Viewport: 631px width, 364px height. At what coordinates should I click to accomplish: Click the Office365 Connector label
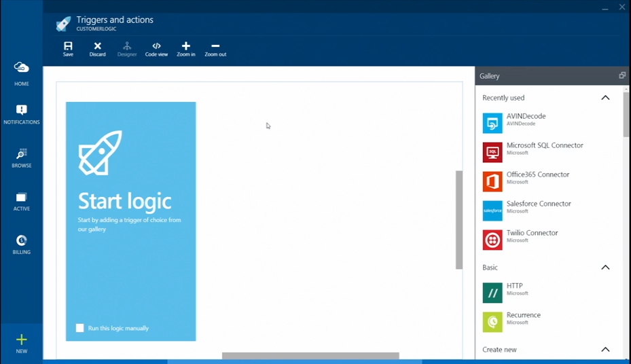[x=538, y=175]
